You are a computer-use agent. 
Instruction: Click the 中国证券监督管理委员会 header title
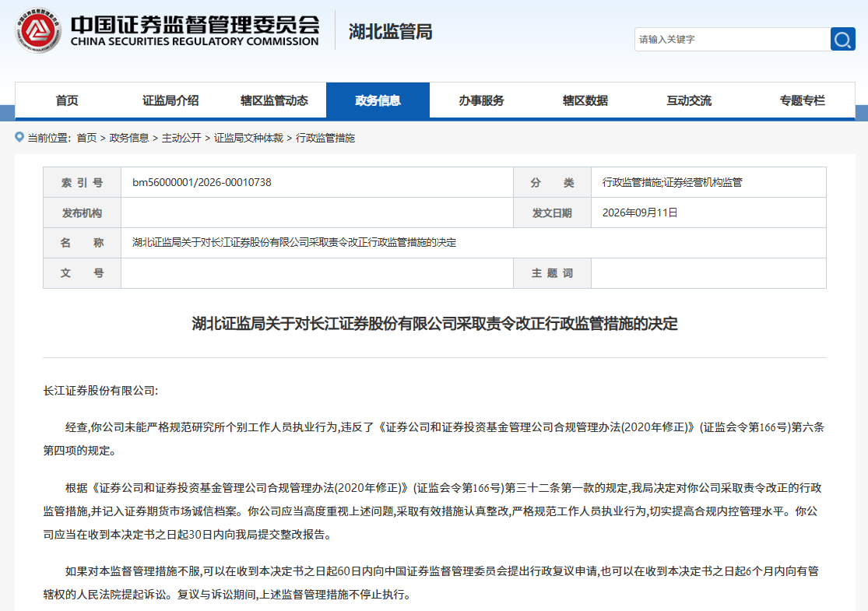[x=195, y=24]
